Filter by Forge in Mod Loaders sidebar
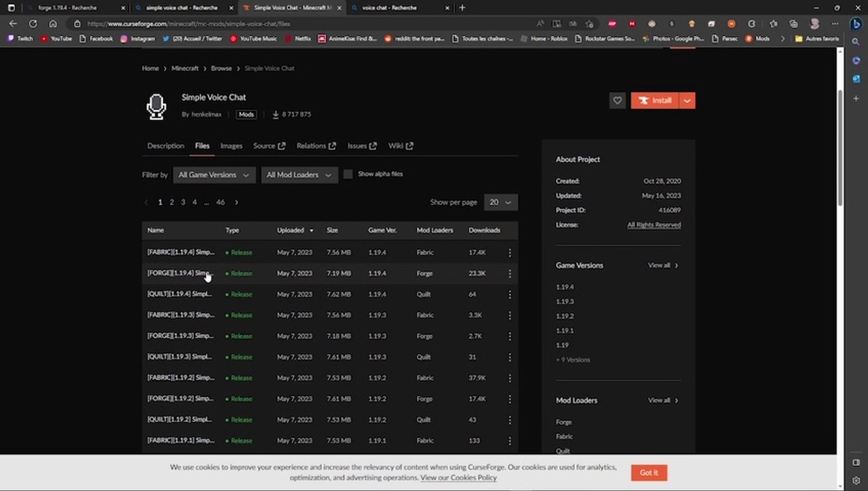The height and width of the screenshot is (491, 868). click(564, 422)
